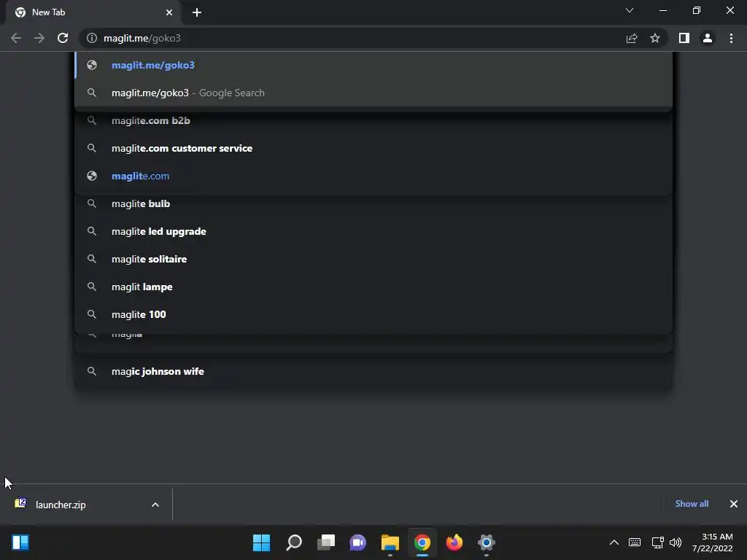
Task: Open a new tab with plus button
Action: (x=197, y=12)
